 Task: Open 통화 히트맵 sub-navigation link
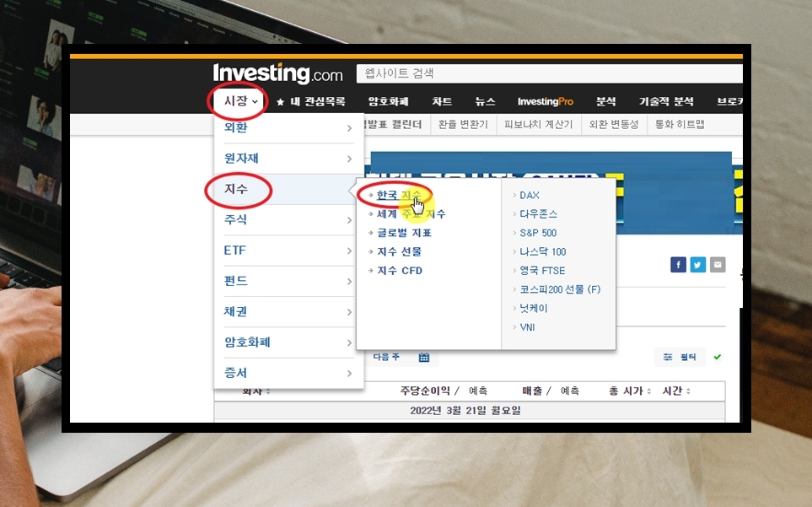(680, 124)
